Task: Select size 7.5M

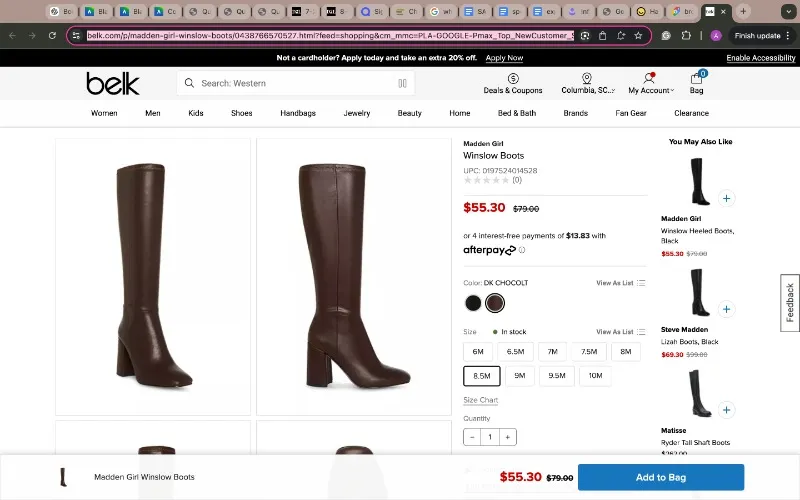Action: point(589,352)
